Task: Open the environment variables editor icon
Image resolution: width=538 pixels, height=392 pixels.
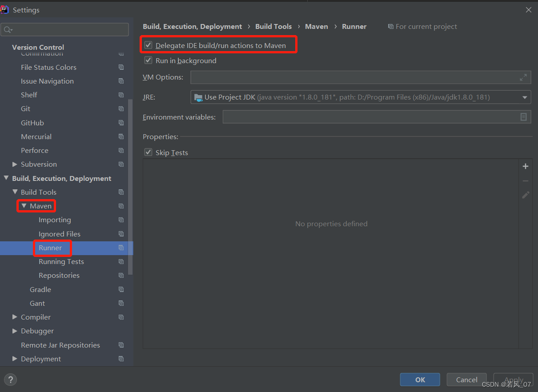Action: coord(523,117)
